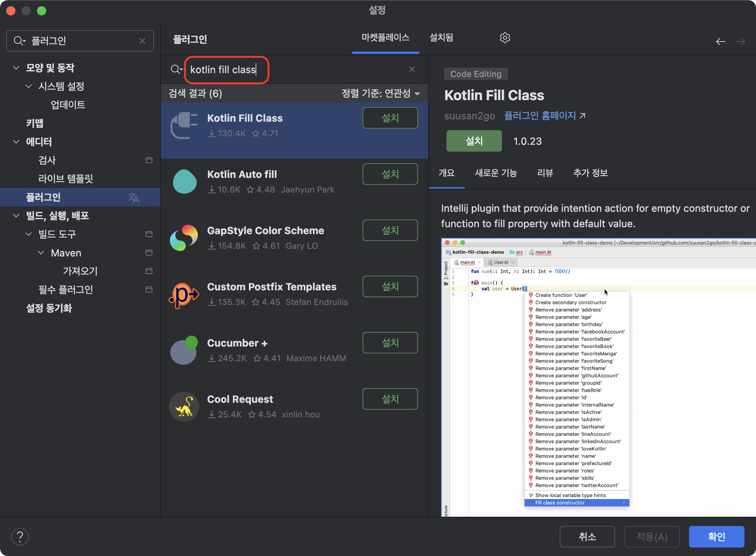Screen dimensions: 756x556
Task: Select 가져오기 under Maven
Action: [80, 271]
